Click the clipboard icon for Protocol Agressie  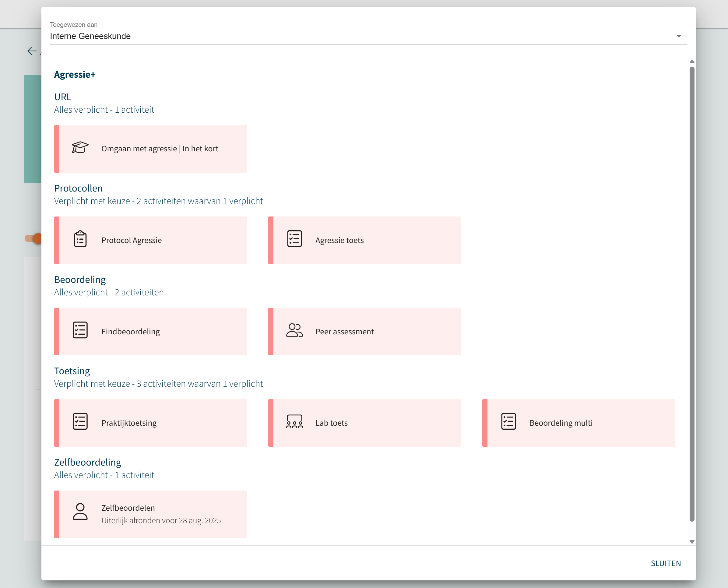[80, 239]
